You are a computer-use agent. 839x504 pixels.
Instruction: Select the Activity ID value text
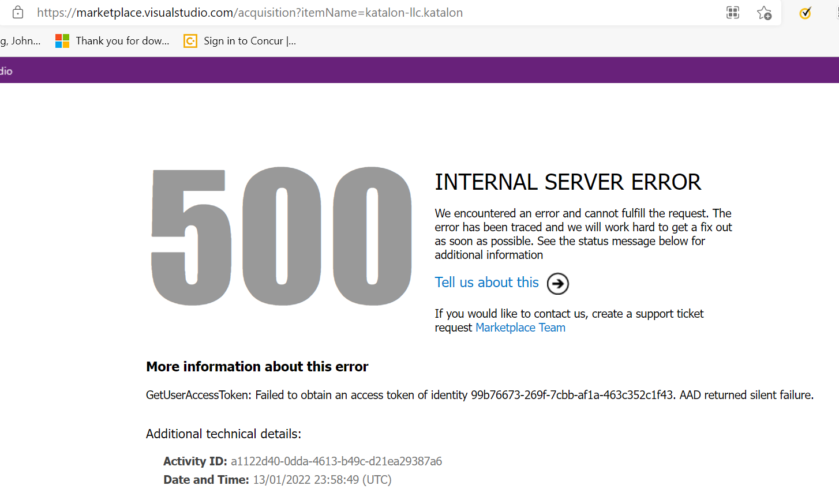336,461
